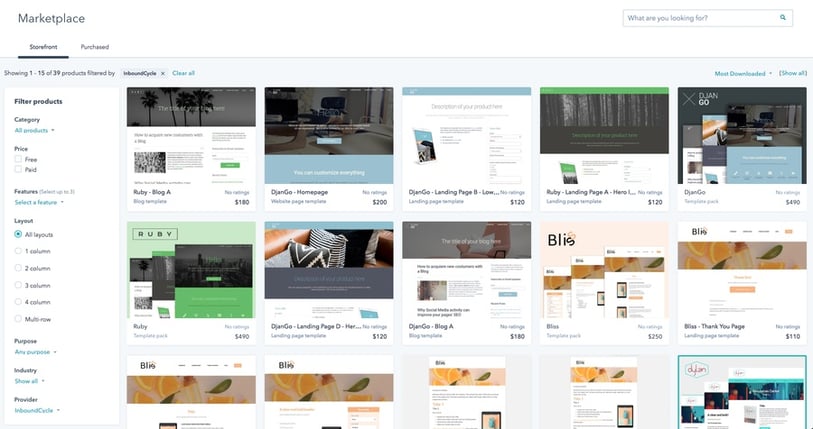Open Ruby - Landing Page A thumbnail

(x=604, y=135)
